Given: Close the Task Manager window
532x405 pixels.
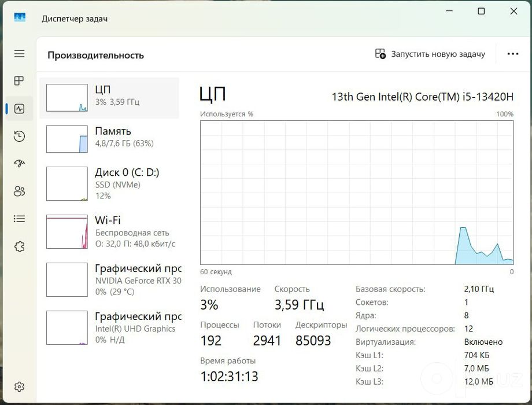Looking at the screenshot, I should click(513, 11).
